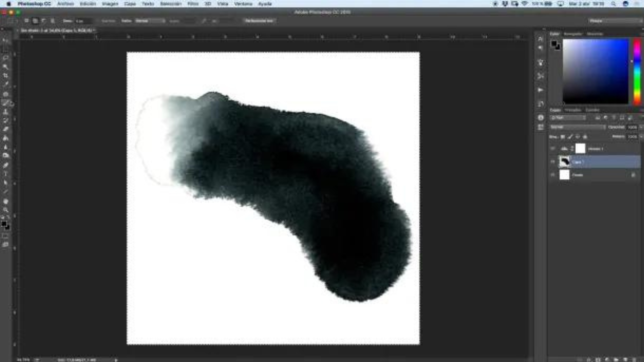Click the Wi-Fi icon in the menu bar
This screenshot has width=644, height=362.
pyautogui.click(x=525, y=4)
